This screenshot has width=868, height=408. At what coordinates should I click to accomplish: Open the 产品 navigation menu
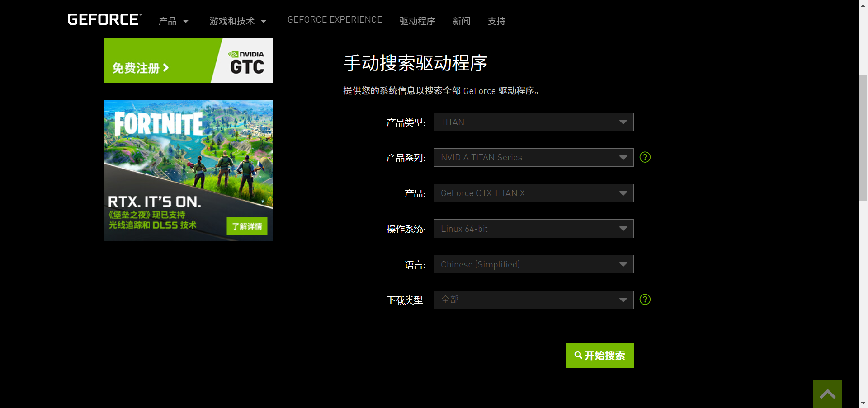[x=174, y=21]
